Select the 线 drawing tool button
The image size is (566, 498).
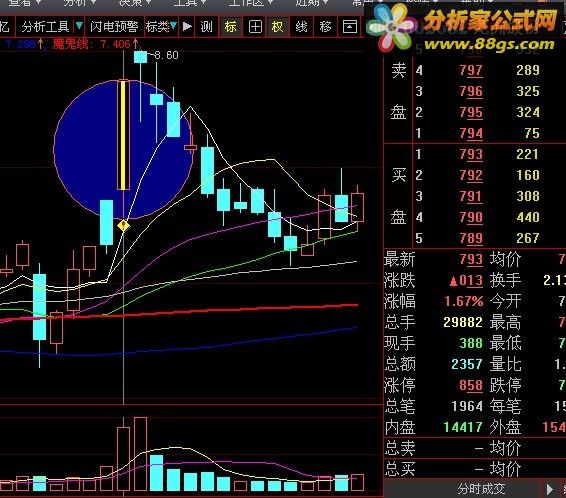301,27
